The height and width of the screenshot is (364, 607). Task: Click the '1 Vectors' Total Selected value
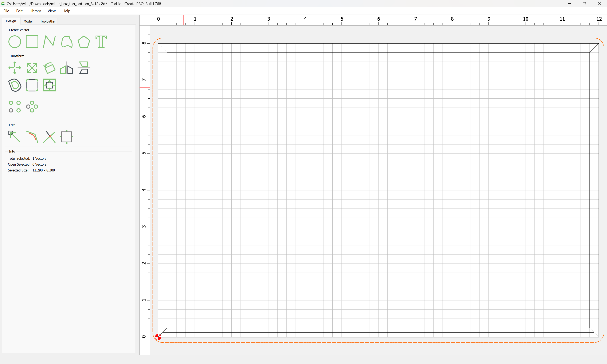[39, 158]
